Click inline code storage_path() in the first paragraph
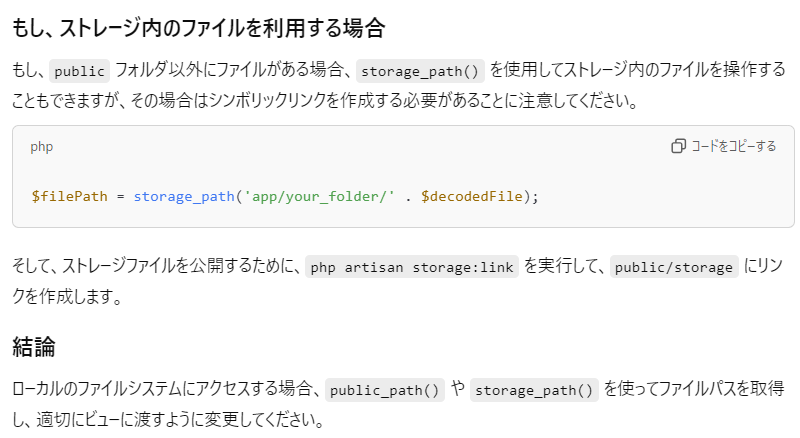 [x=421, y=71]
